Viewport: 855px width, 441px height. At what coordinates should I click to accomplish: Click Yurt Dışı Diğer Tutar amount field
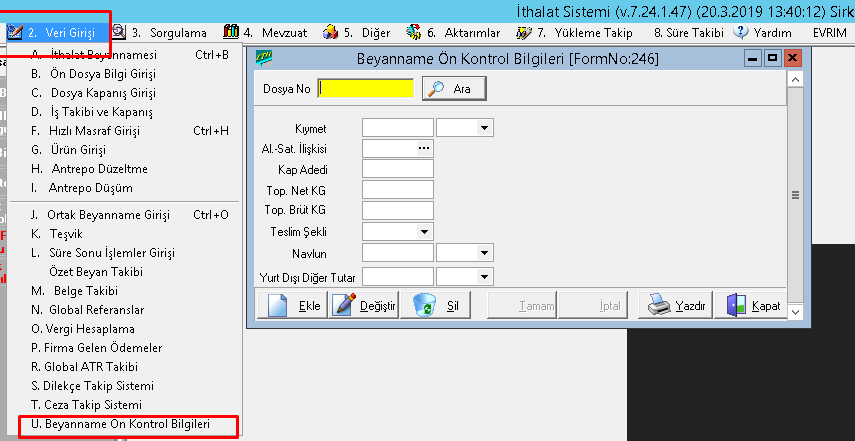[x=398, y=277]
